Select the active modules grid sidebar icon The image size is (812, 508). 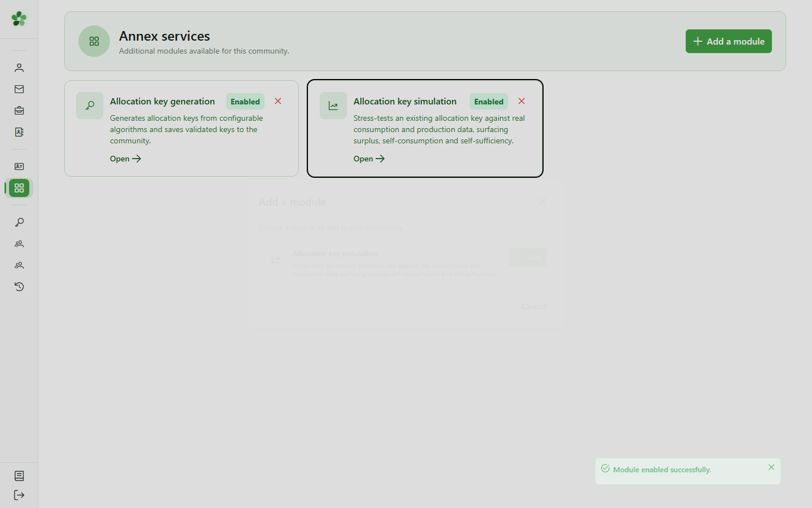tap(19, 188)
